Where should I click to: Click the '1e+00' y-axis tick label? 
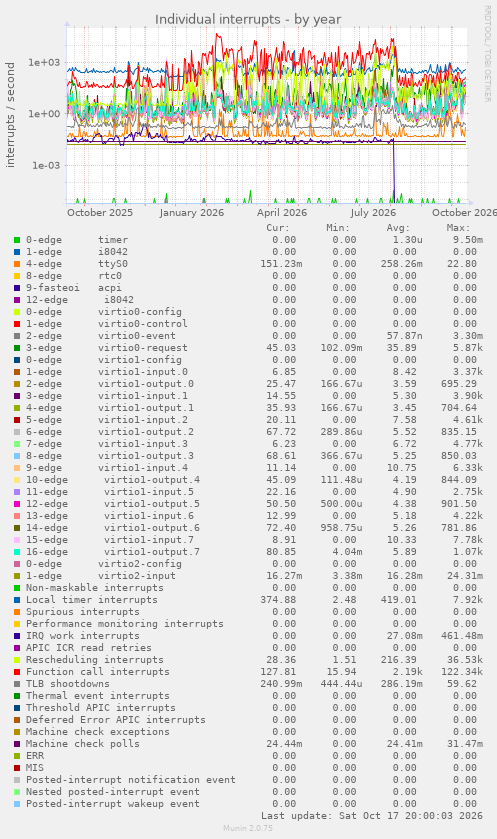(x=44, y=114)
